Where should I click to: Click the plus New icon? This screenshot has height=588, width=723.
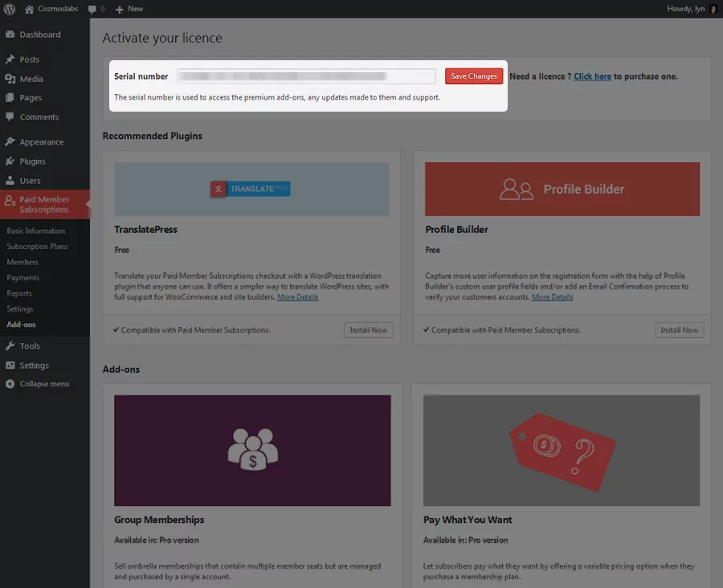(x=120, y=9)
